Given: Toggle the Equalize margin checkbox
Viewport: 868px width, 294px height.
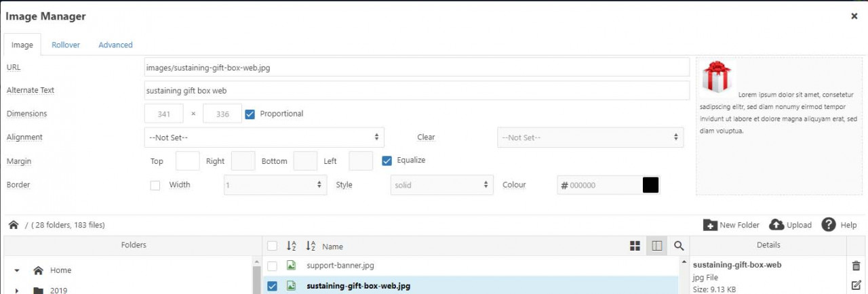Looking at the screenshot, I should click(387, 161).
